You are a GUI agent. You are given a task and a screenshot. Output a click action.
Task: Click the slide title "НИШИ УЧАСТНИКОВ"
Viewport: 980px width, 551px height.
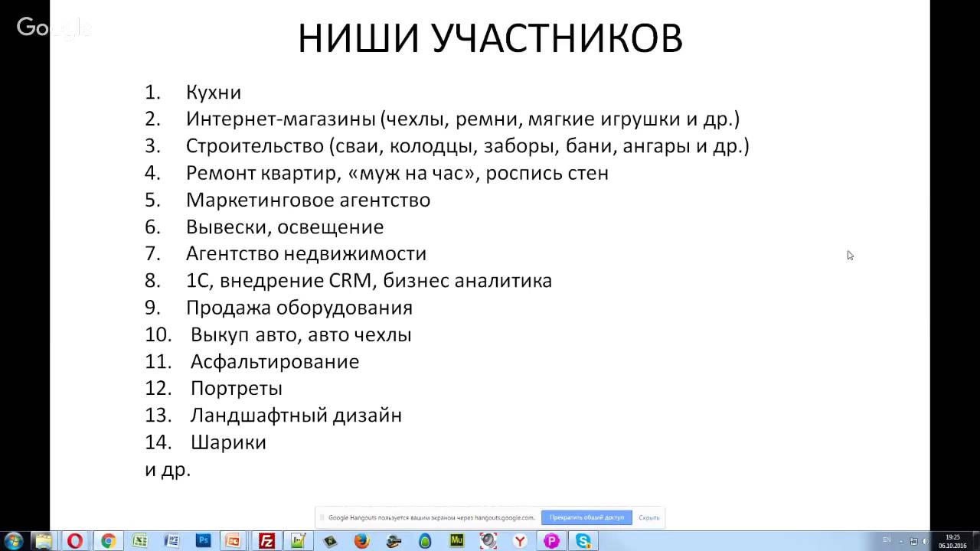(x=490, y=38)
